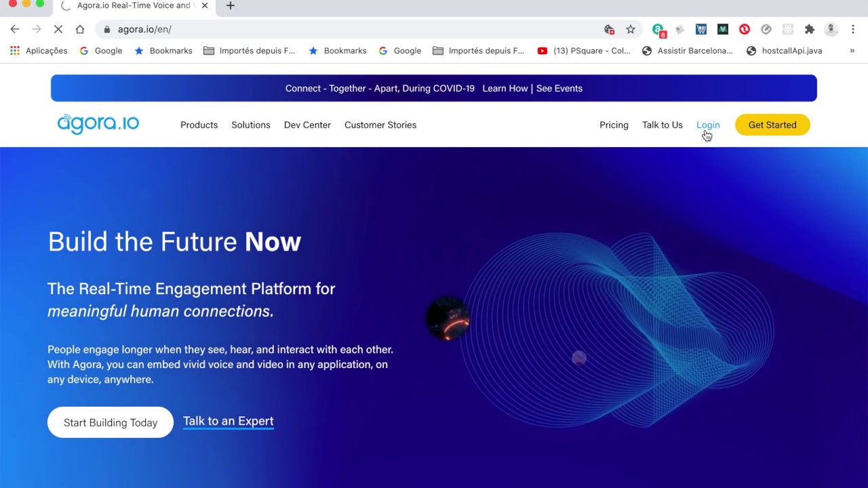Open the Aplicações apps bookmark
868x488 pixels.
pos(39,51)
